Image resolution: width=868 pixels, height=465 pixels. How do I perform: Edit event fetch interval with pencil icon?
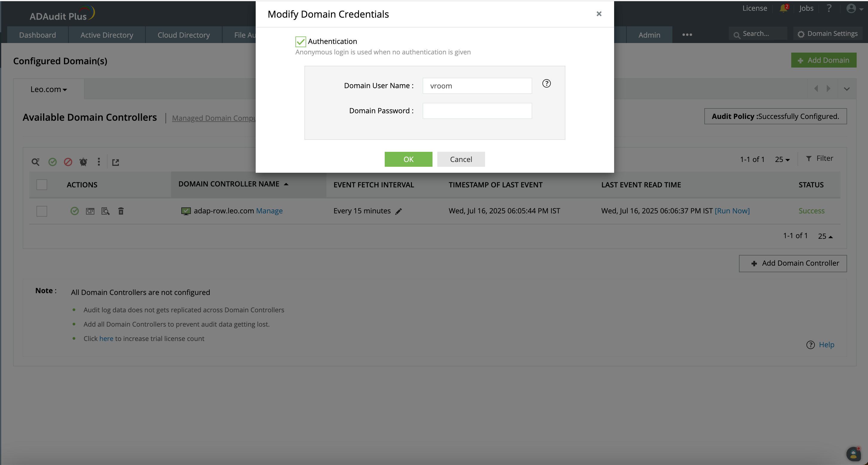coord(399,211)
